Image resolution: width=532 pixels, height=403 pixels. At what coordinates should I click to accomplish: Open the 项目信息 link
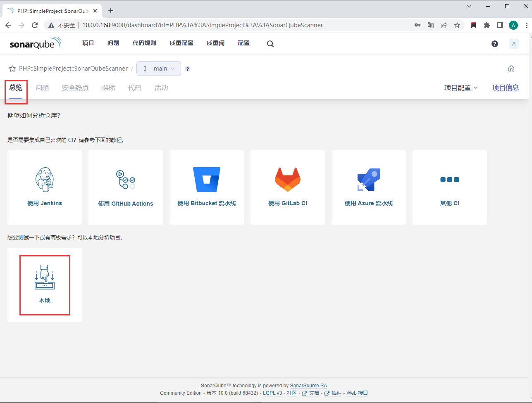pos(506,88)
